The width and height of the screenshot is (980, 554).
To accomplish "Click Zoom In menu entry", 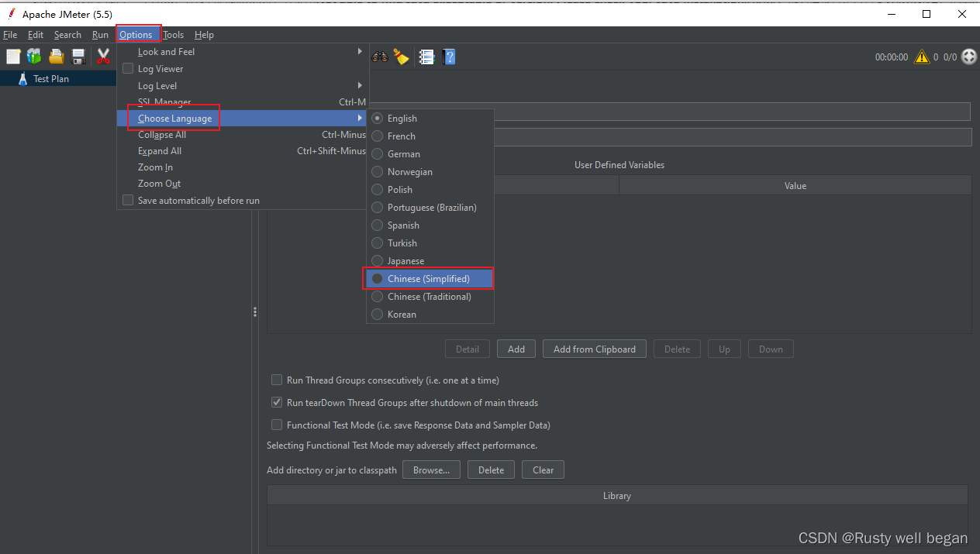I will pyautogui.click(x=243, y=167).
